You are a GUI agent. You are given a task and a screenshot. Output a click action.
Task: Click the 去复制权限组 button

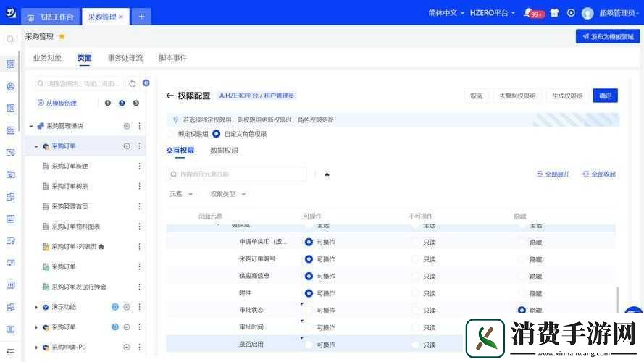(517, 96)
